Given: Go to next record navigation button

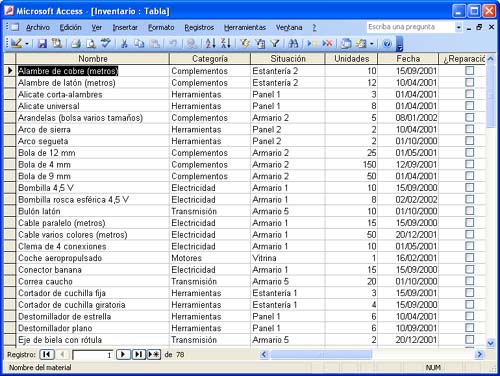Looking at the screenshot, I should (123, 354).
